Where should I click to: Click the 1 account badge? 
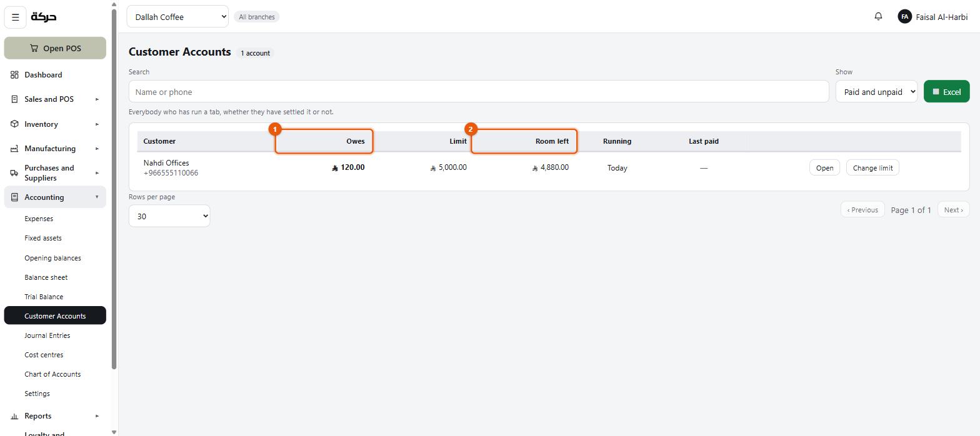coord(255,53)
